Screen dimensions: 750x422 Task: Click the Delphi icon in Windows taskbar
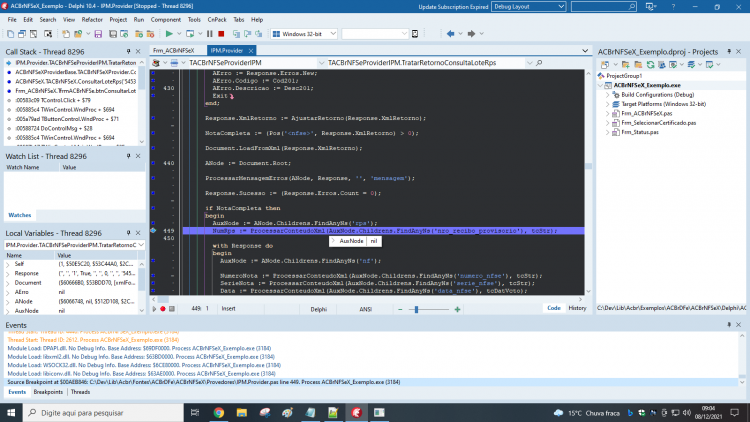tap(356, 412)
